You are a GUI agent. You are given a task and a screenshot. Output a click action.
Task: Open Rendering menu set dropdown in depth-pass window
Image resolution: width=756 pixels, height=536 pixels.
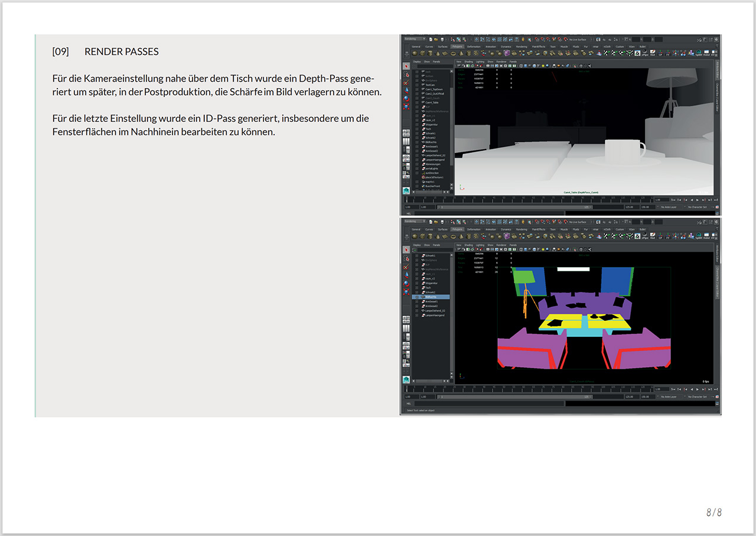click(x=415, y=39)
